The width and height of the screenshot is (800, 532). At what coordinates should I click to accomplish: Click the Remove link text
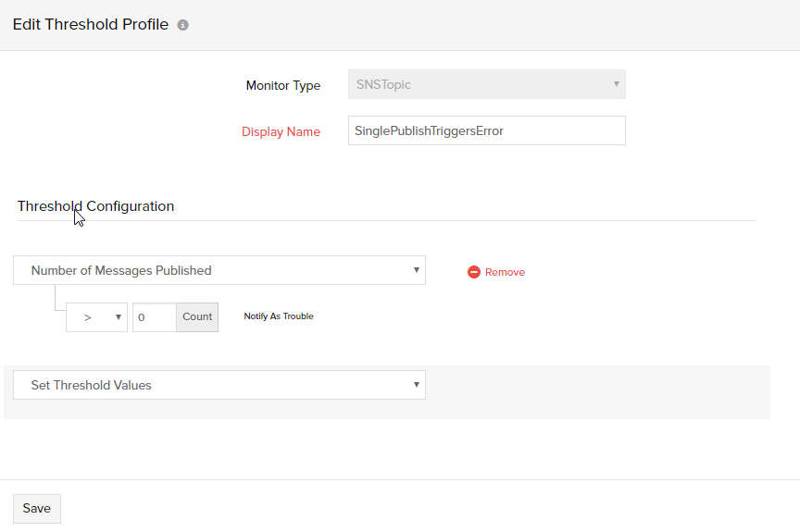(x=505, y=272)
